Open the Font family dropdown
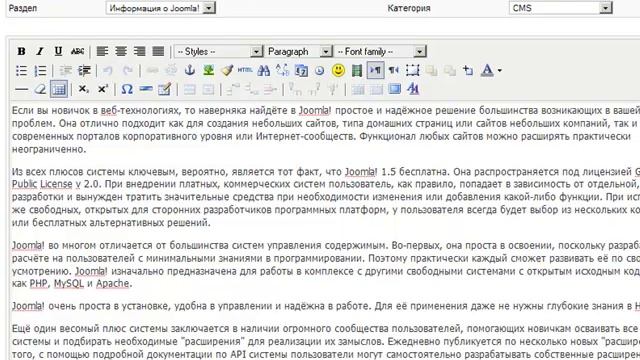This screenshot has height=360, width=640. [380, 51]
